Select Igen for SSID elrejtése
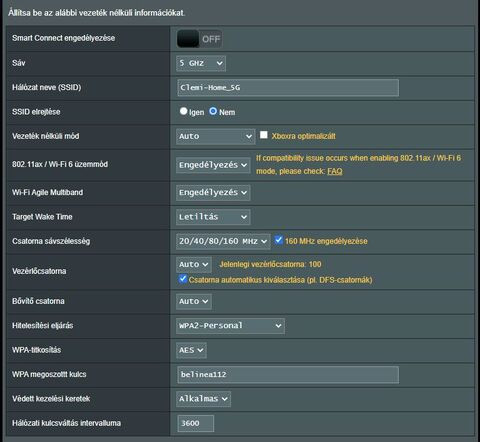 coord(183,111)
